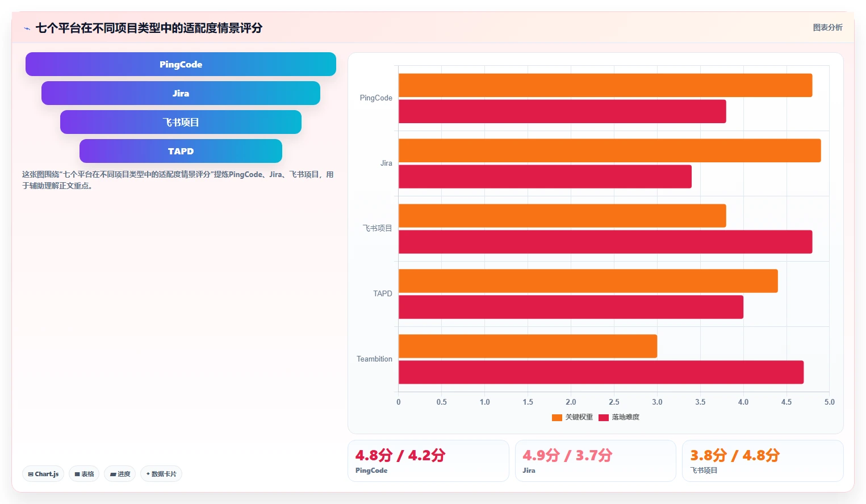
Task: Click the 飞书项目 y-axis label
Action: (378, 228)
